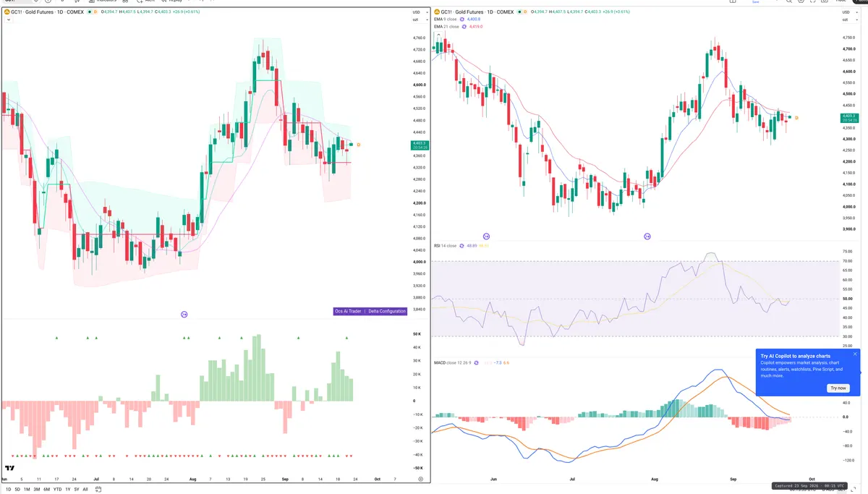
Task: Click the left chart's purple time-axis event marker
Action: (184, 314)
